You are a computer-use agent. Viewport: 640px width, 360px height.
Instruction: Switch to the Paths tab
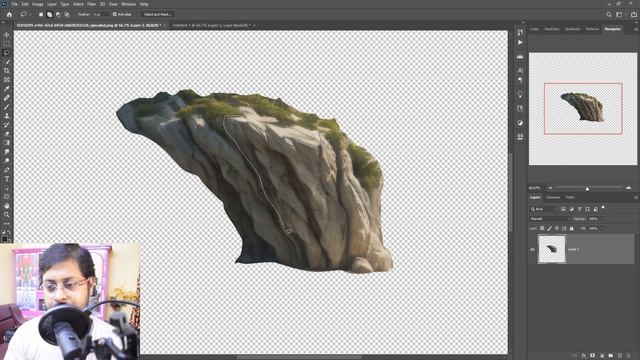pyautogui.click(x=570, y=197)
